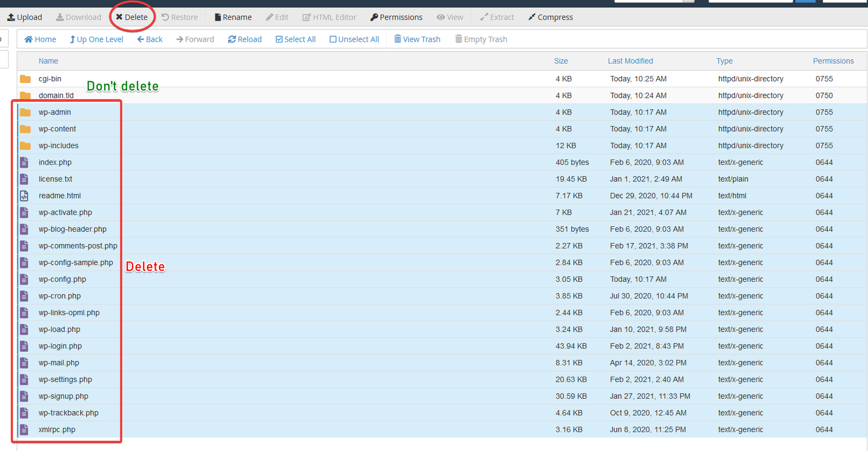Select the wp-content name text
This screenshot has height=451, width=868.
(57, 129)
